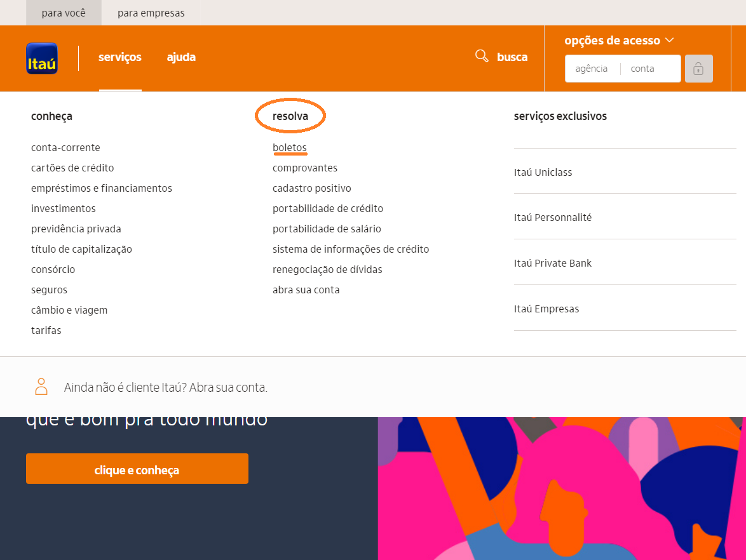Screen dimensions: 746x560
Task: Open portabilidade de crédito link
Action: point(328,209)
